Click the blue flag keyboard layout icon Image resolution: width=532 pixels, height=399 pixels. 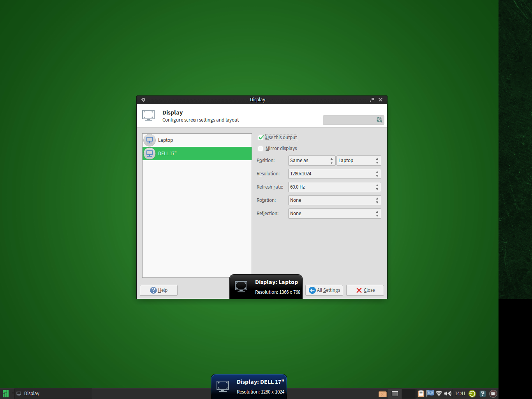coord(430,393)
